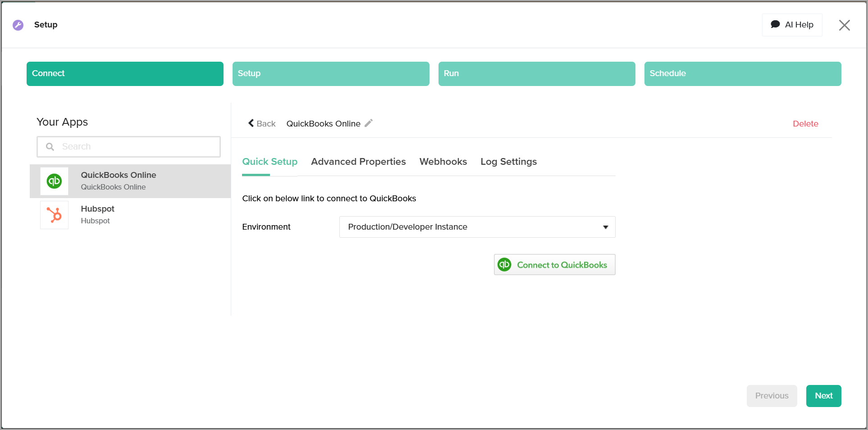The image size is (868, 430).
Task: Focus the Your Apps search field
Action: [135, 147]
